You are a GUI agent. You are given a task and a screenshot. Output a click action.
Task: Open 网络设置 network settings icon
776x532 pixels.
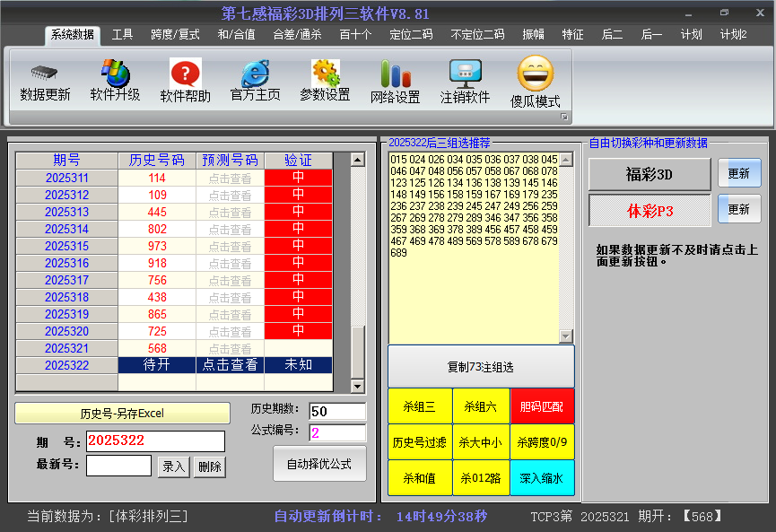395,74
